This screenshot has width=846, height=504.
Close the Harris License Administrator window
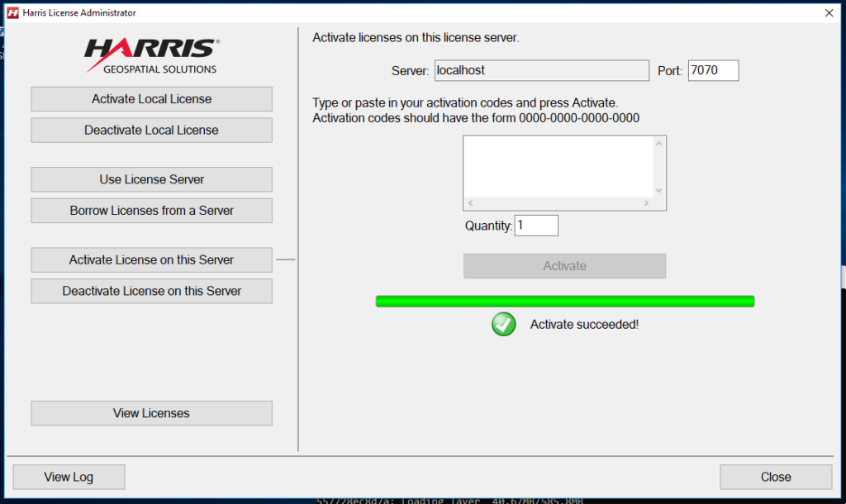click(829, 13)
